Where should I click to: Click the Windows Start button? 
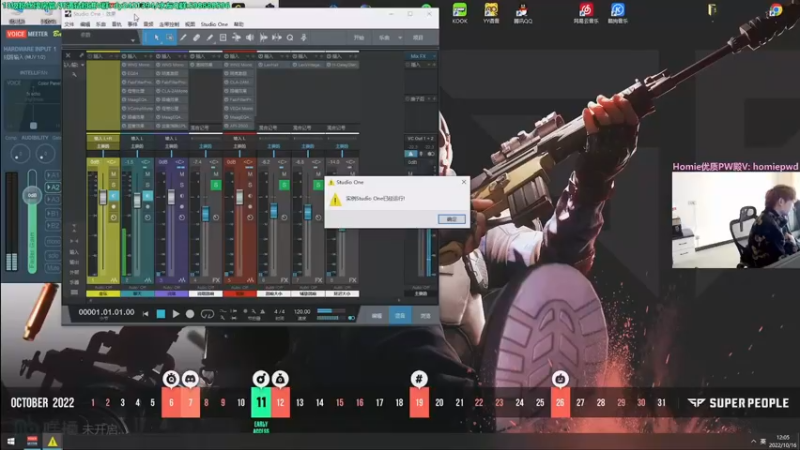click(x=11, y=442)
